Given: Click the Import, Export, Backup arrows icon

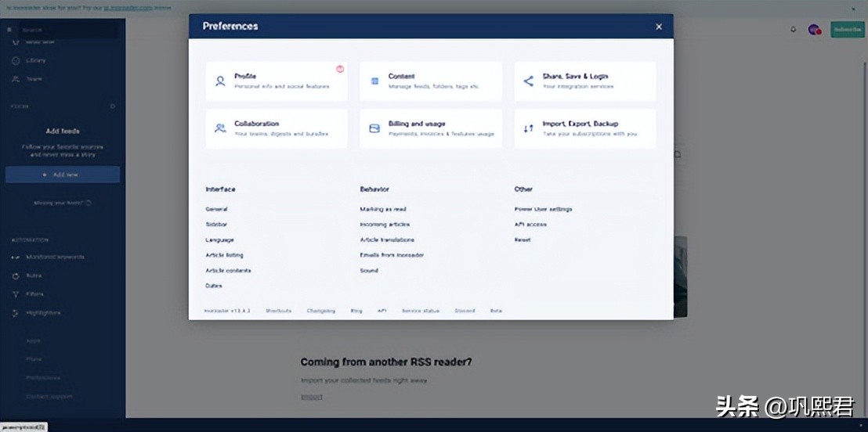Looking at the screenshot, I should [x=529, y=128].
